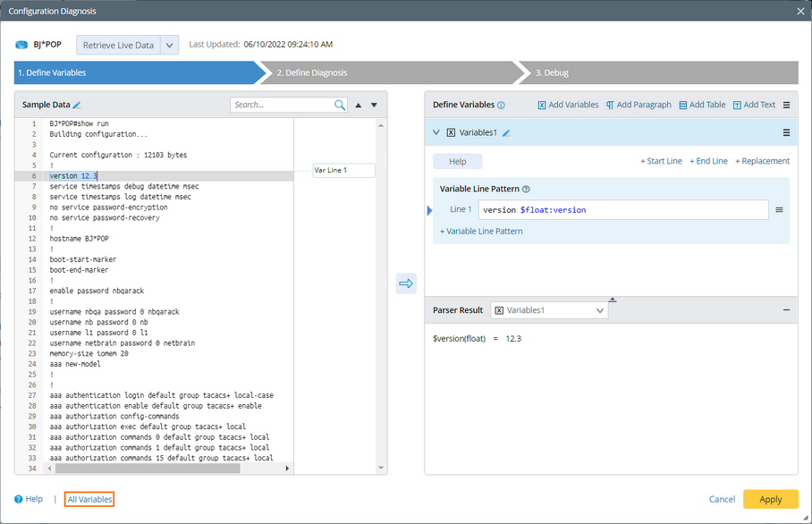Screen dimensions: 812x524
Task: Open All Variables link
Action: coord(89,499)
